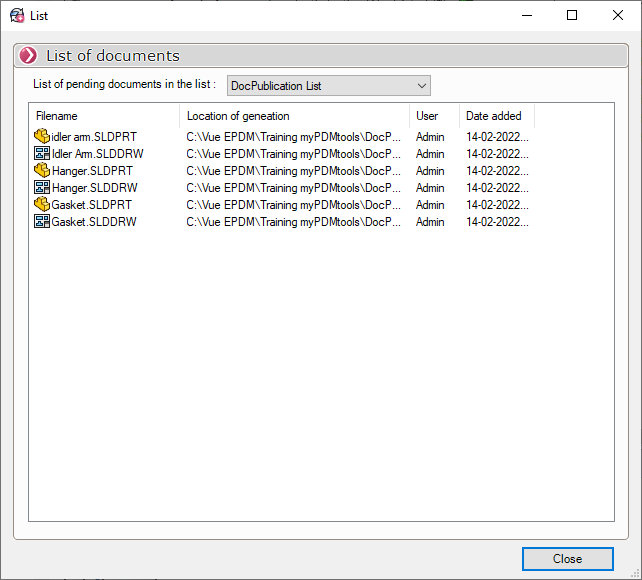Click the date added cell for idler arm.SLDPRT
This screenshot has height=580, width=642.
[497, 137]
